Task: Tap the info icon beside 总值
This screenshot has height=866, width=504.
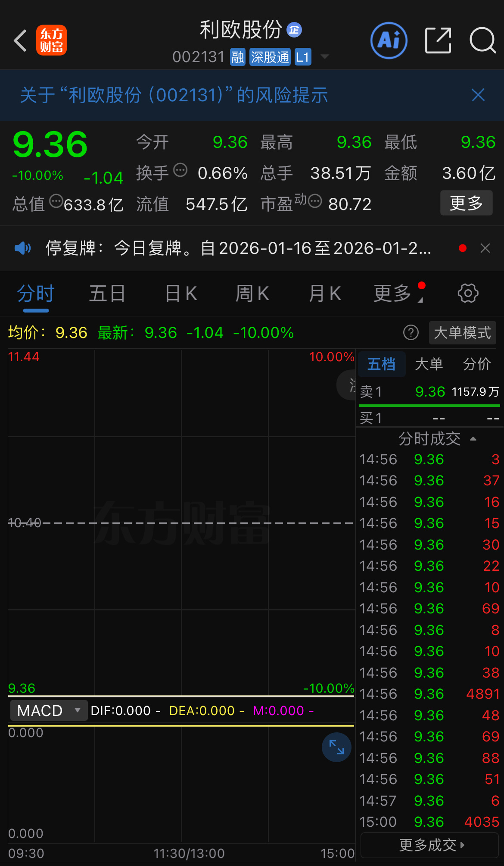Action: pyautogui.click(x=56, y=201)
